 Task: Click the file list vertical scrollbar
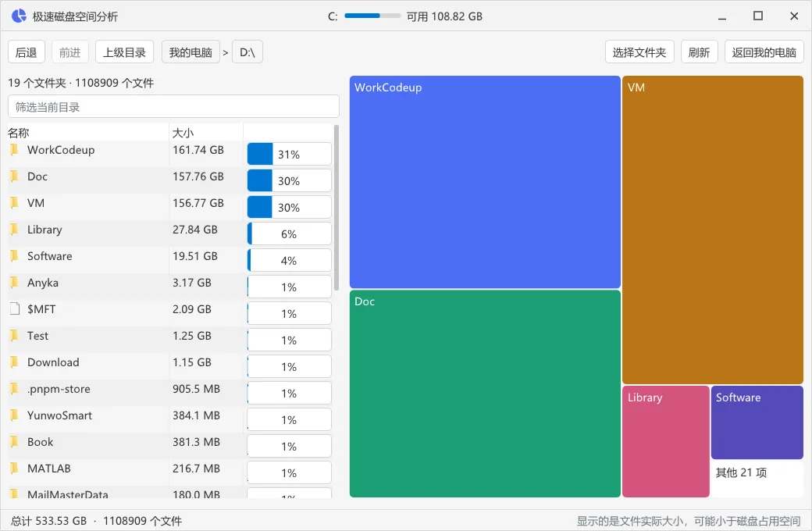[x=337, y=207]
